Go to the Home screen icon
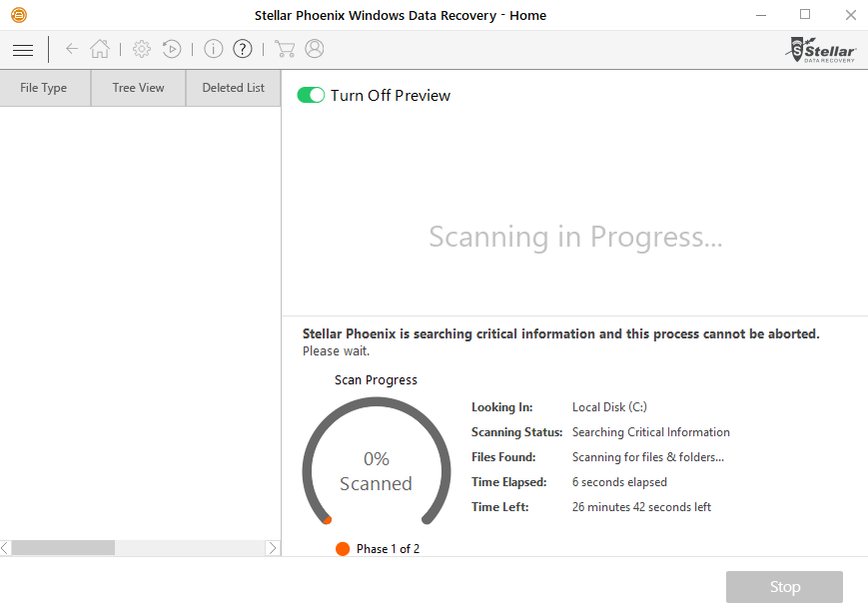Image resolution: width=868 pixels, height=611 pixels. tap(100, 49)
